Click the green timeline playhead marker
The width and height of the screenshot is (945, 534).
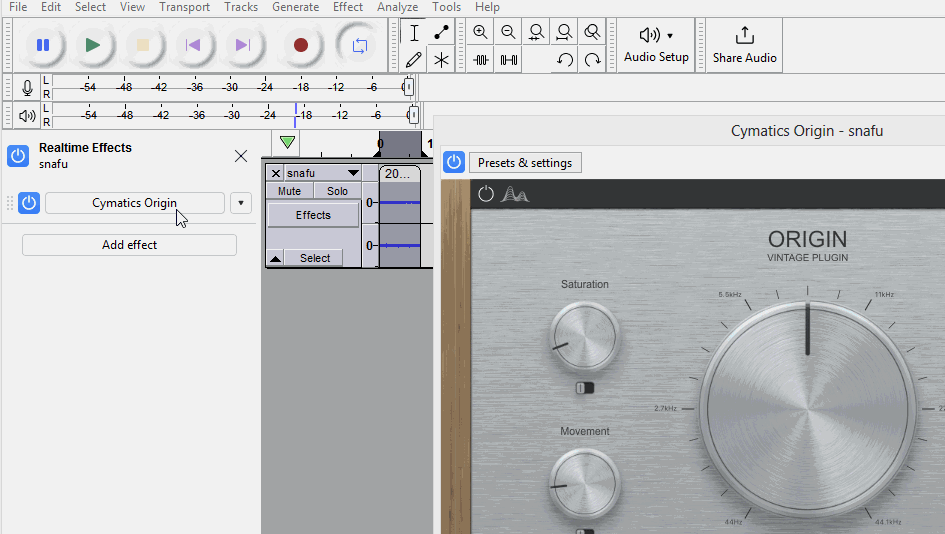[x=287, y=142]
